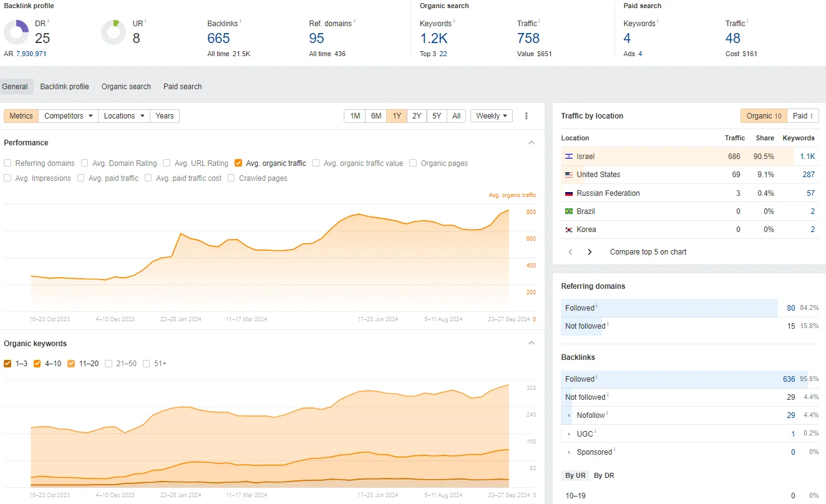The image size is (826, 504).
Task: Open the 665 backlinks count link
Action: (219, 39)
